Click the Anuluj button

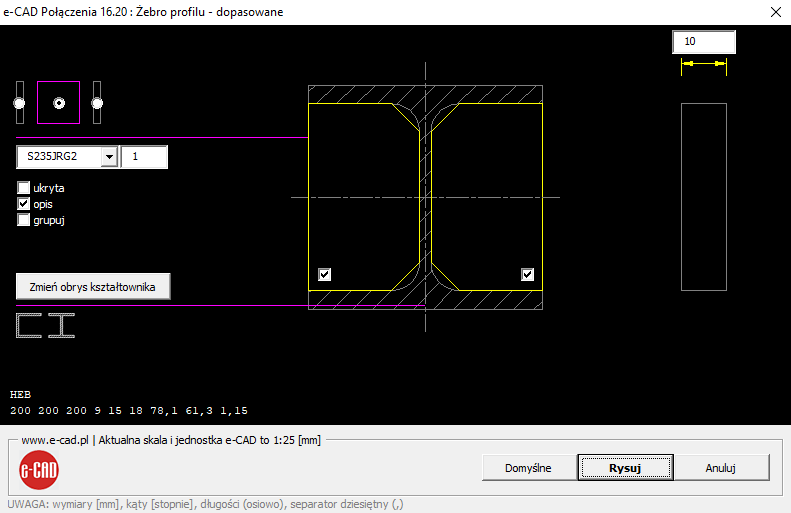720,468
